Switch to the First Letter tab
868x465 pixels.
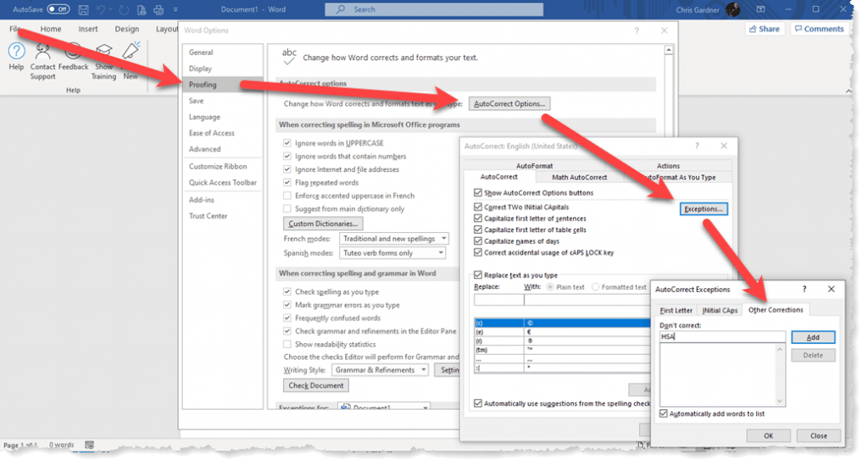(676, 310)
